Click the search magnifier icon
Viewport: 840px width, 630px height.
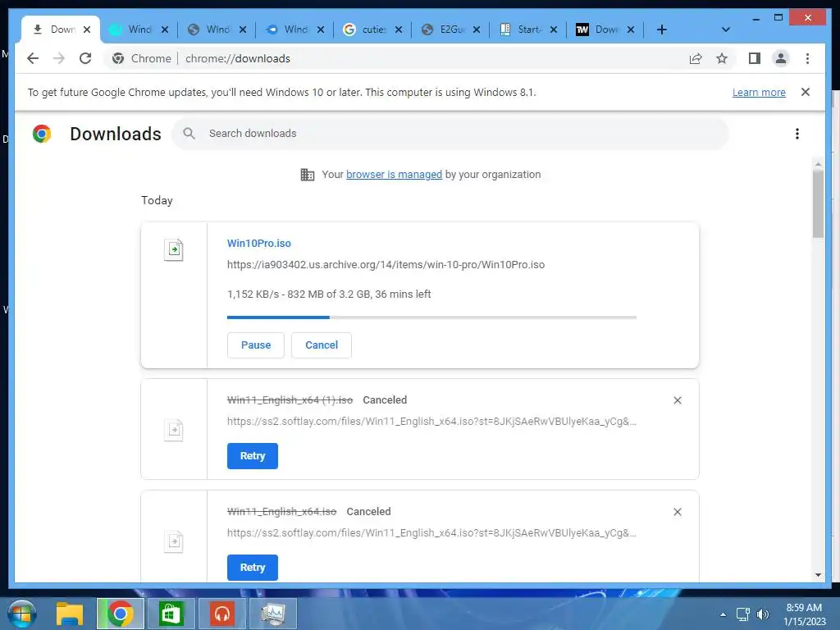pos(189,134)
